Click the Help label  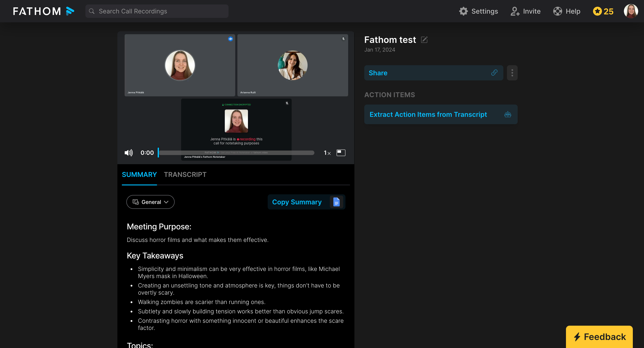[573, 11]
